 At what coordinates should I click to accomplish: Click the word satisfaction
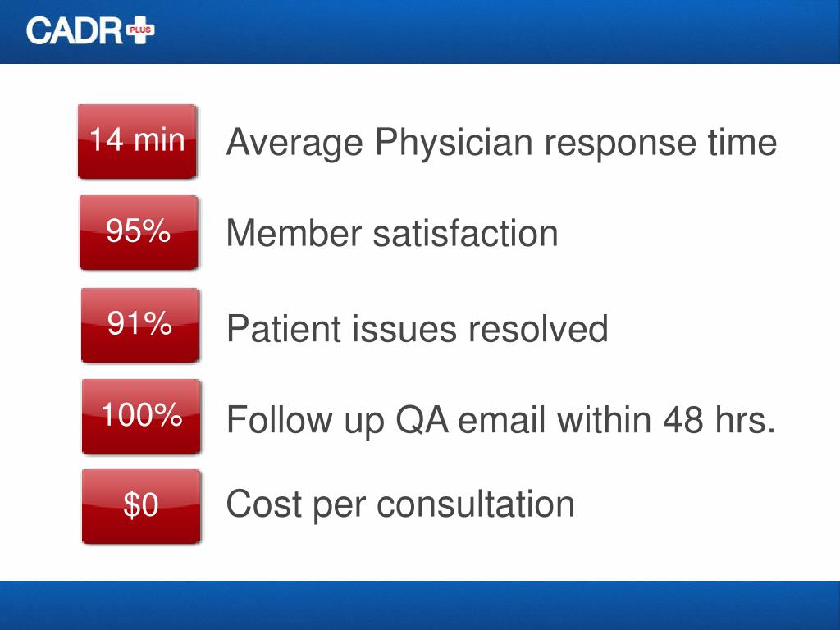[466, 234]
